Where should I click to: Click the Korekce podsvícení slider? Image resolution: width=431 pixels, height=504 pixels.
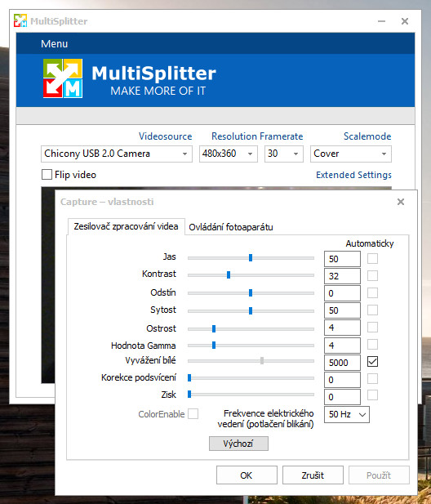(251, 378)
